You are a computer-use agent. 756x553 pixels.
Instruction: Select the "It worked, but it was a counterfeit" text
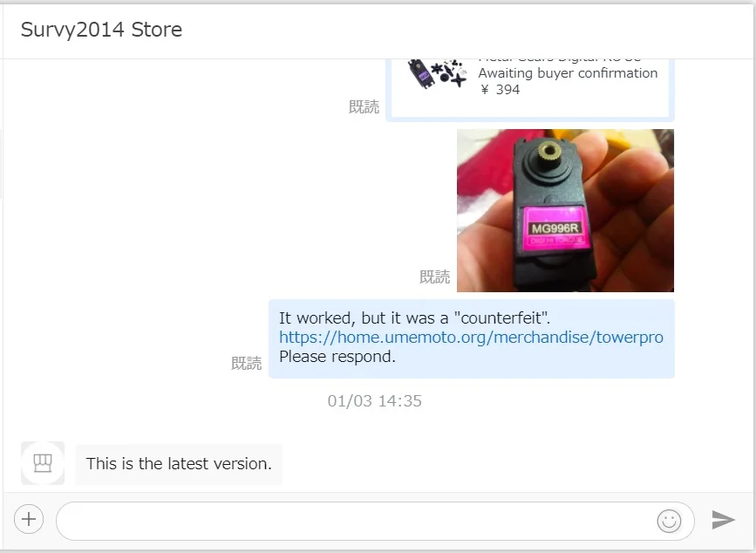pyautogui.click(x=415, y=318)
